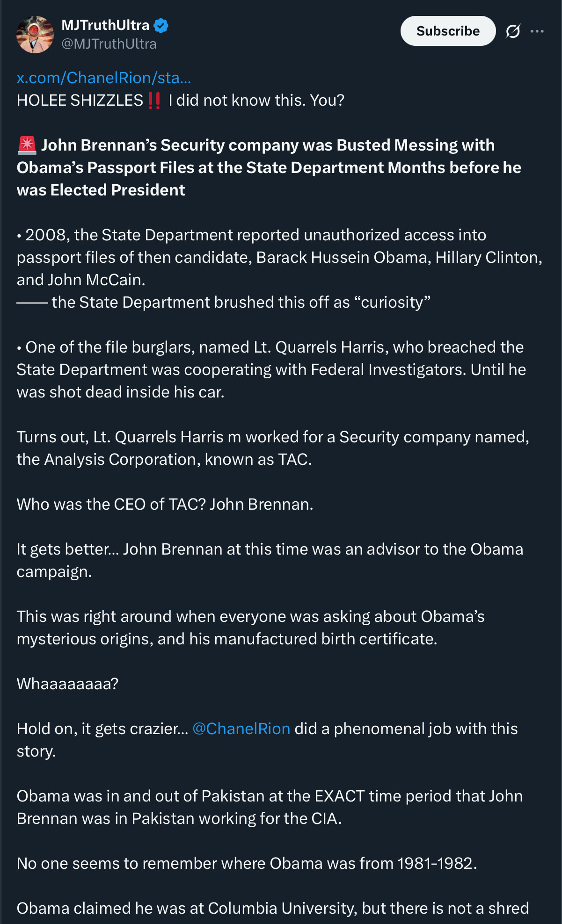Click the @MJTruthUltra handle
This screenshot has width=562, height=924.
point(109,44)
